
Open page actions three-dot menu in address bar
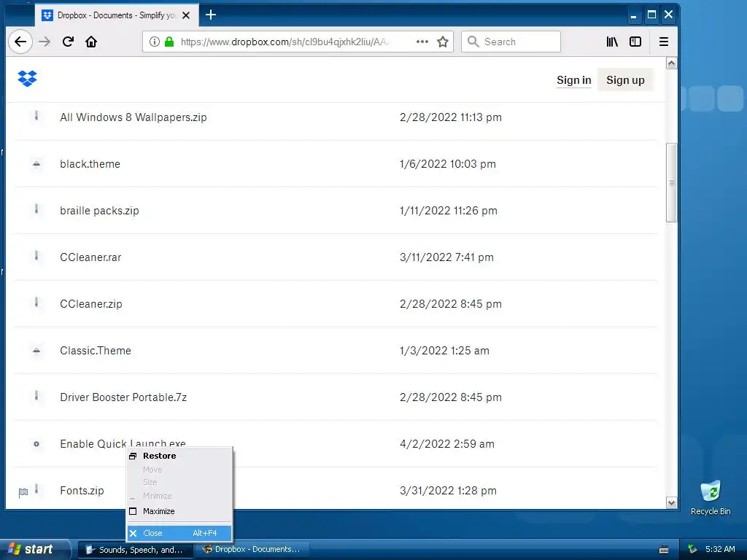pyautogui.click(x=422, y=42)
